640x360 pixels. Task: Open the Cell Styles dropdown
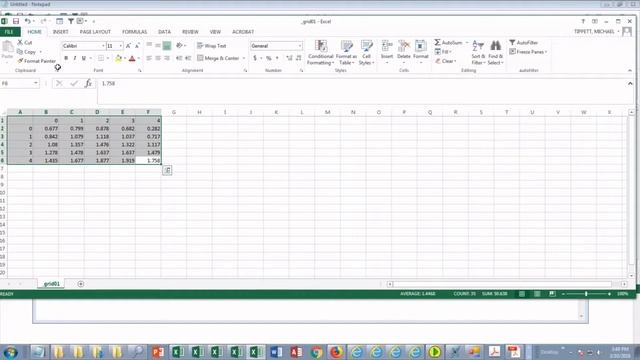(367, 52)
